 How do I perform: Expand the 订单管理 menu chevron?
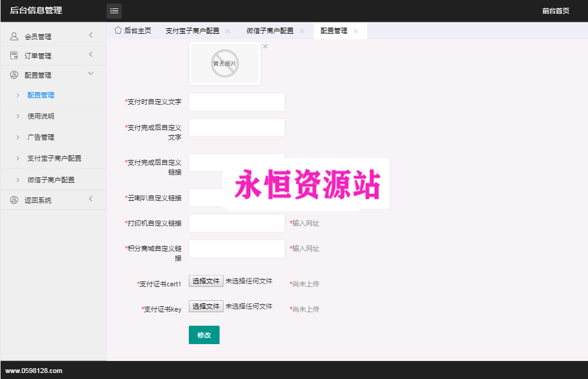tap(91, 55)
